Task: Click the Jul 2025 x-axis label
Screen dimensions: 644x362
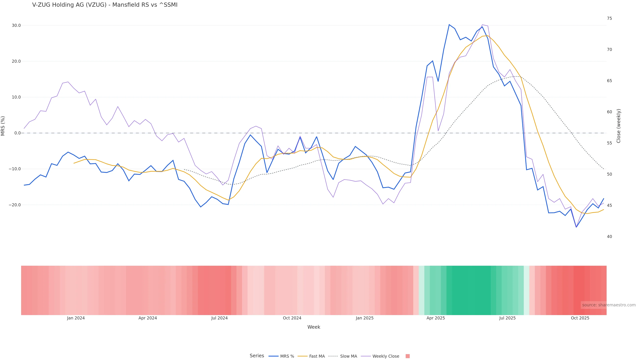Action: coord(507,318)
